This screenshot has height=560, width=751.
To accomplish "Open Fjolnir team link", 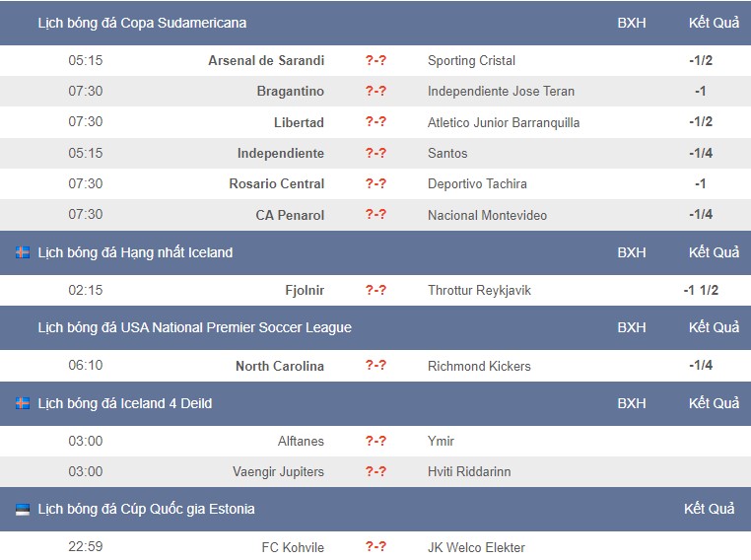I will click(x=305, y=290).
